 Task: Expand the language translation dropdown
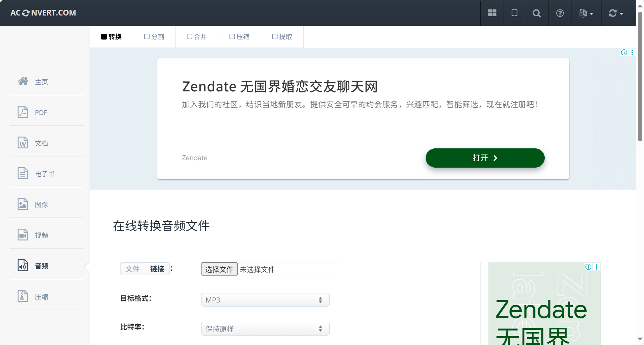(586, 13)
